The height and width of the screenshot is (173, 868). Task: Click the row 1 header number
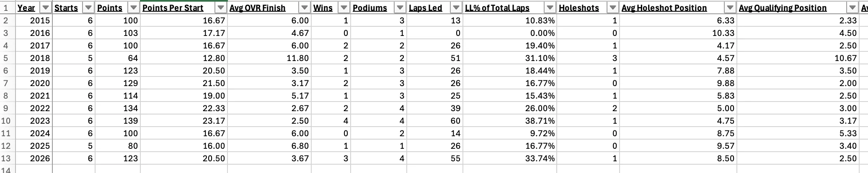tap(6, 8)
